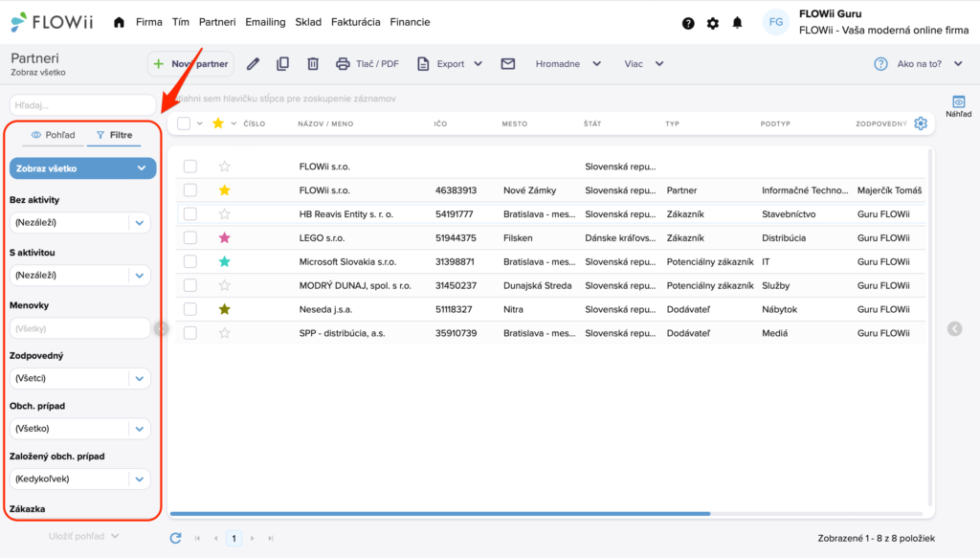
Task: Open the Emailing menu
Action: pos(265,23)
